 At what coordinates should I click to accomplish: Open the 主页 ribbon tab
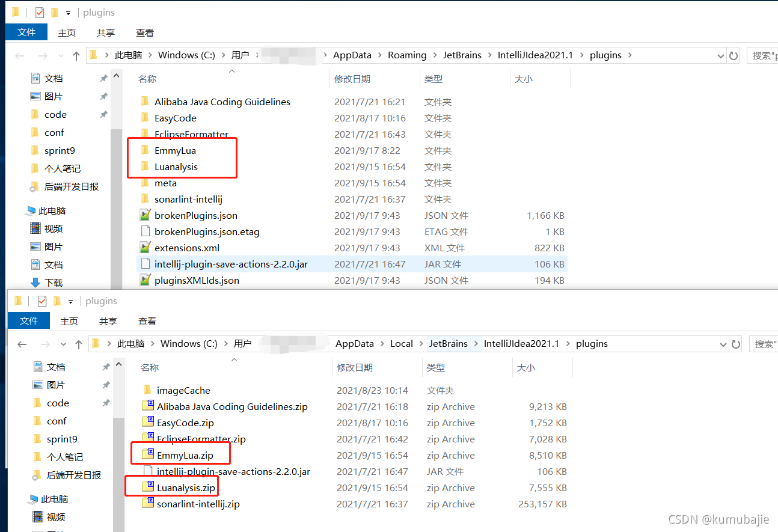pyautogui.click(x=67, y=32)
